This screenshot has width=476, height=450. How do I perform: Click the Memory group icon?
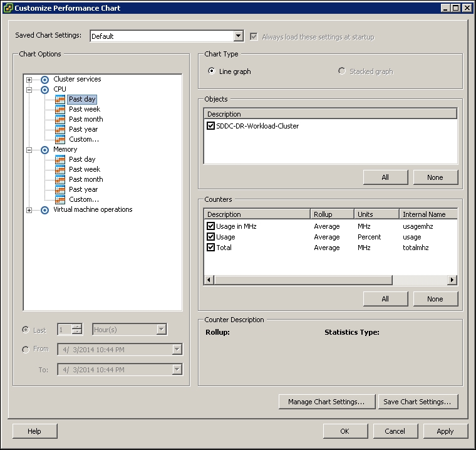[x=44, y=150]
